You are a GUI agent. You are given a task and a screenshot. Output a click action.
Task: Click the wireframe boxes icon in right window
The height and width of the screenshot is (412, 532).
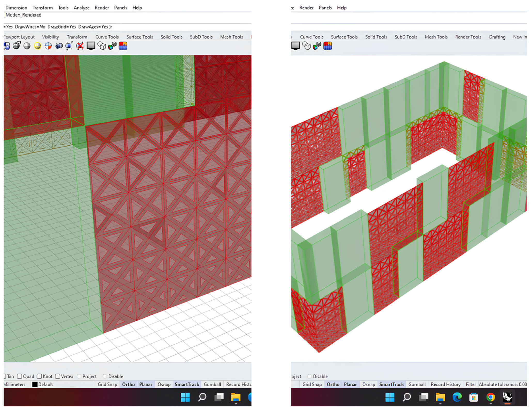[307, 46]
